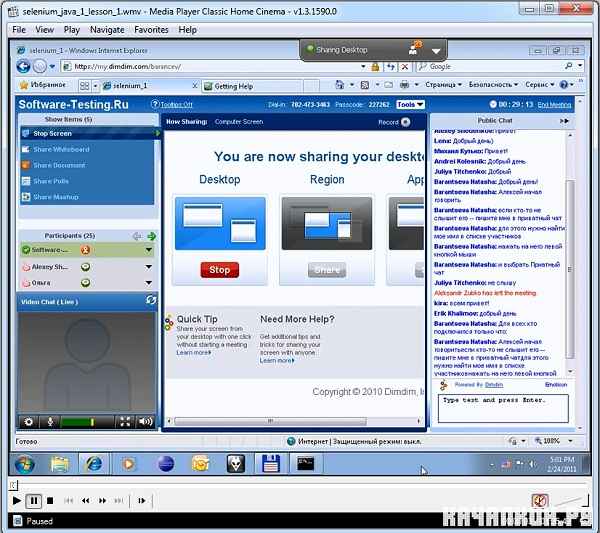The image size is (600, 533).
Task: Click the chat message input box
Action: 503,409
